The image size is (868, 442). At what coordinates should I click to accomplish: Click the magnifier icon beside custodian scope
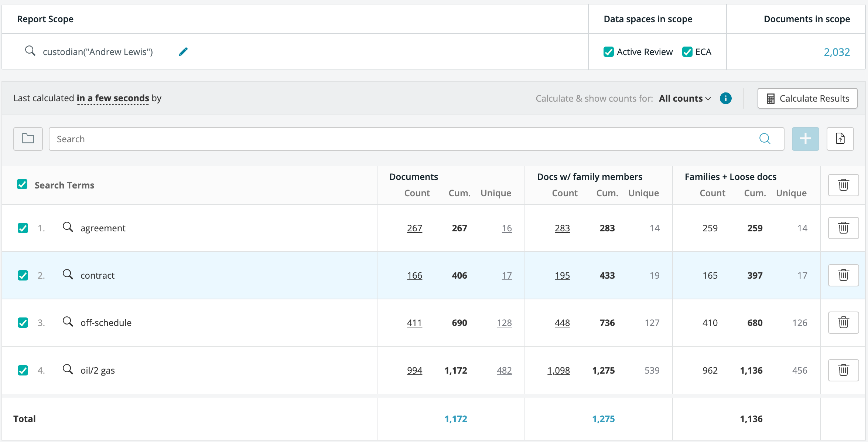30,51
